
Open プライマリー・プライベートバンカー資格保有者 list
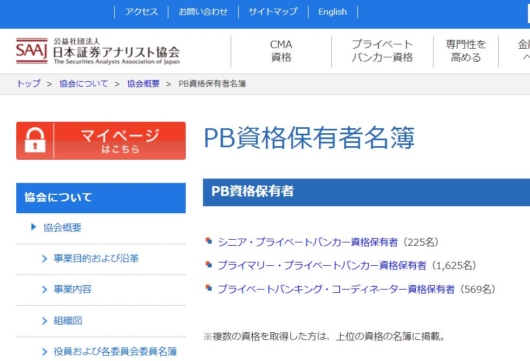click(x=322, y=265)
